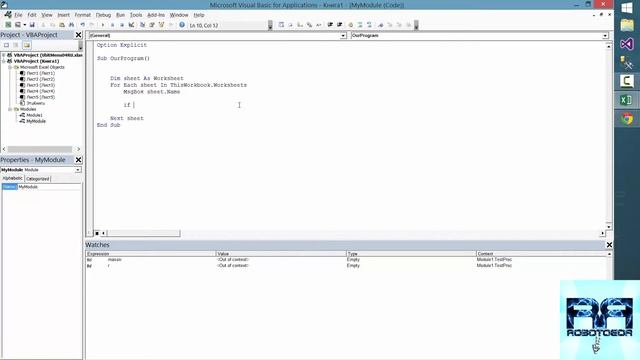Open the File menu
The image size is (640, 360).
18,15
